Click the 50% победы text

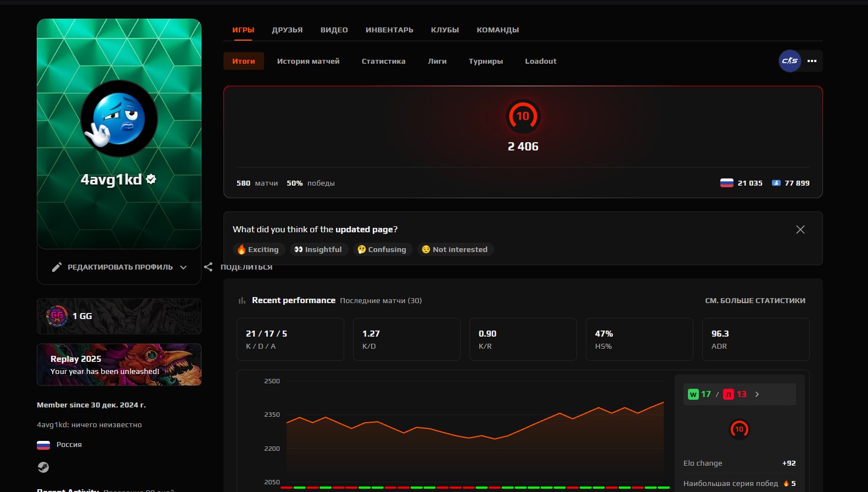click(311, 183)
